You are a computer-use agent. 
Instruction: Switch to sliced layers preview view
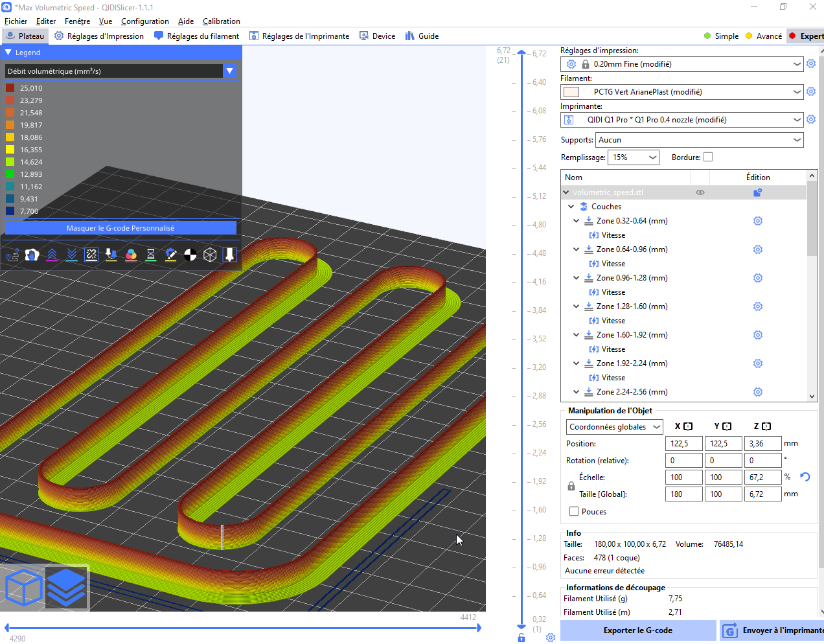point(67,588)
